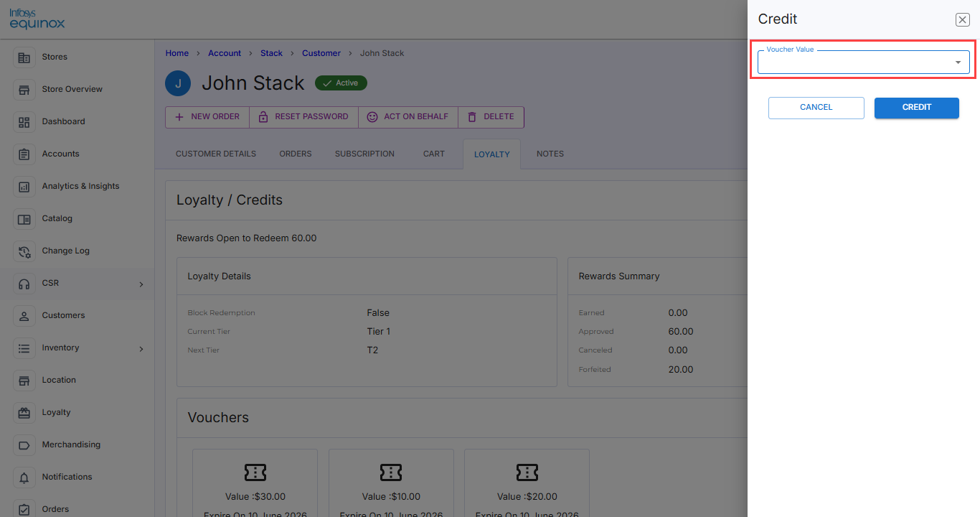
Task: Click the Catalog sidebar icon
Action: coord(24,219)
